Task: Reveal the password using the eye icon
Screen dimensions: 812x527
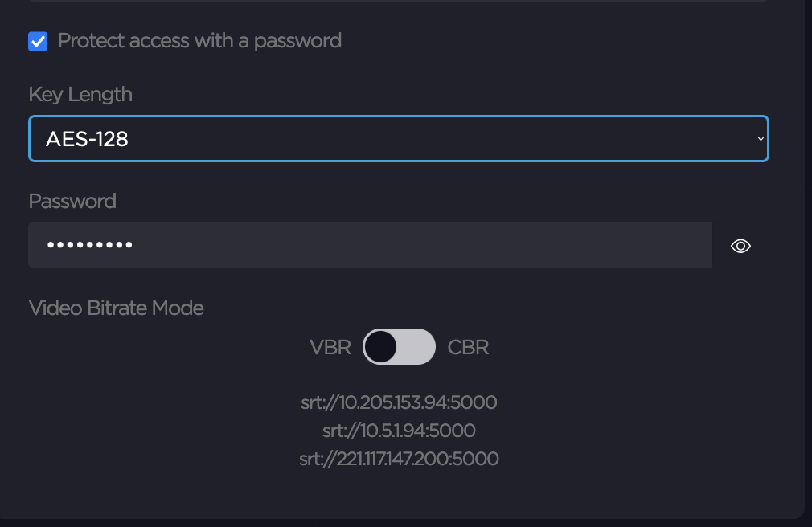Action: point(740,246)
